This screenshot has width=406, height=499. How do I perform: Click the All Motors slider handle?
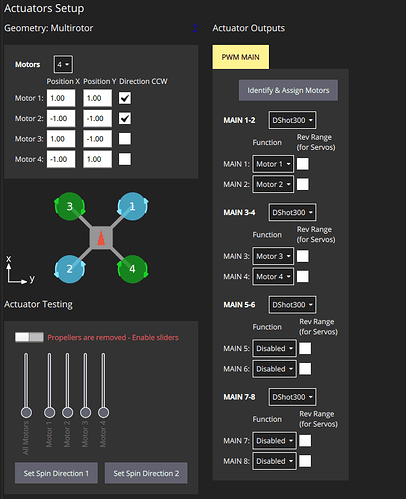[x=26, y=412]
